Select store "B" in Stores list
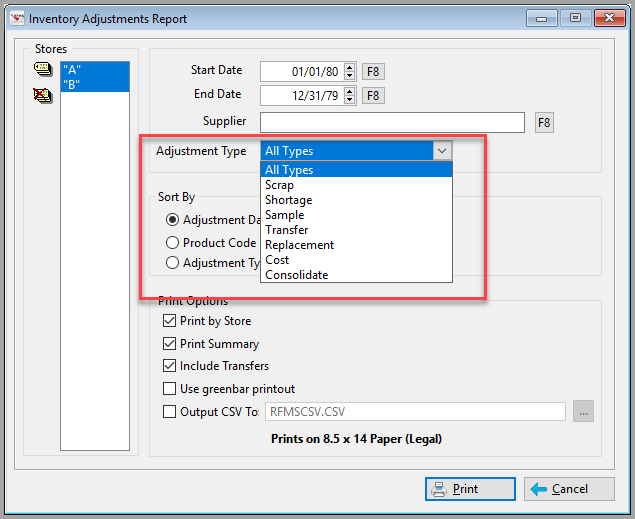 click(x=95, y=85)
